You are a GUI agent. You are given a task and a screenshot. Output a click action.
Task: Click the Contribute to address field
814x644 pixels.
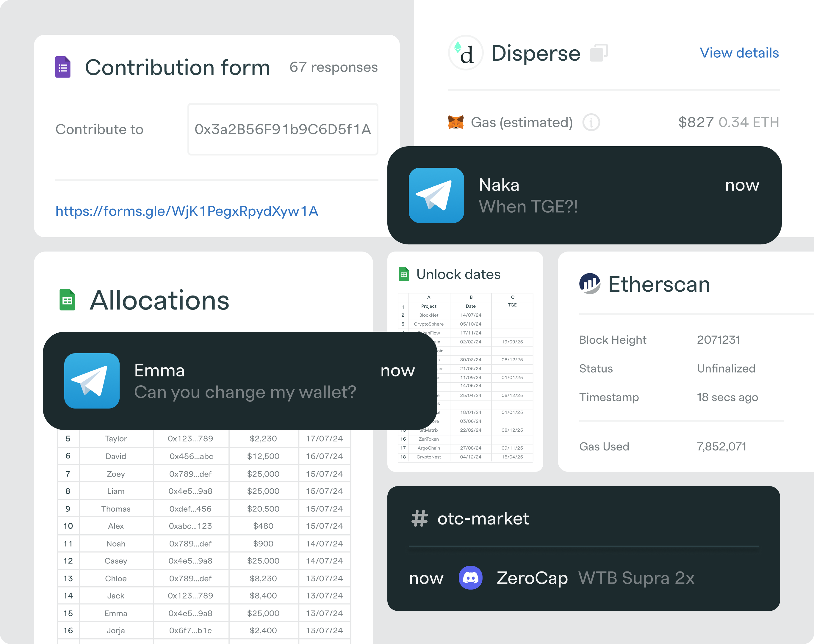pos(283,129)
